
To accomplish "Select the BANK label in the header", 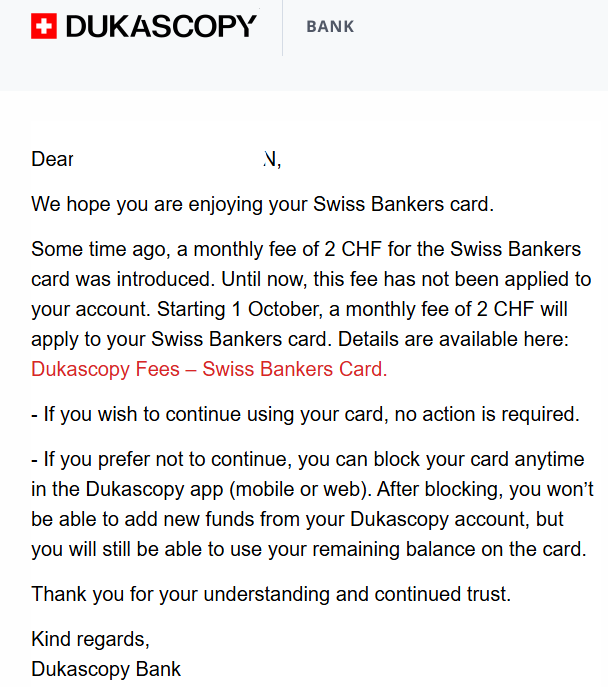I will 330,27.
